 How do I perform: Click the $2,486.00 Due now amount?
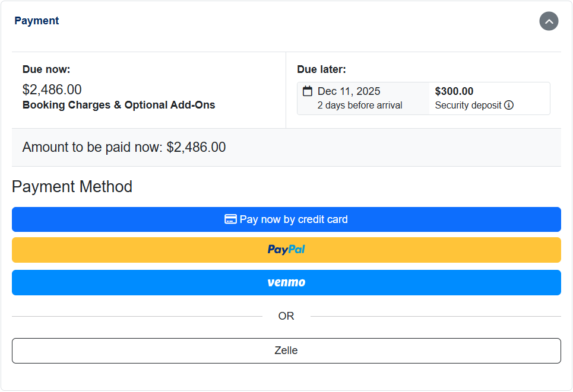(52, 89)
